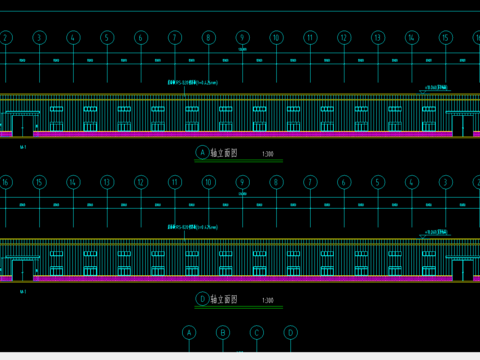Click elevation level marker at A elevation's upper right
This screenshot has width=480, height=360.
(434, 89)
